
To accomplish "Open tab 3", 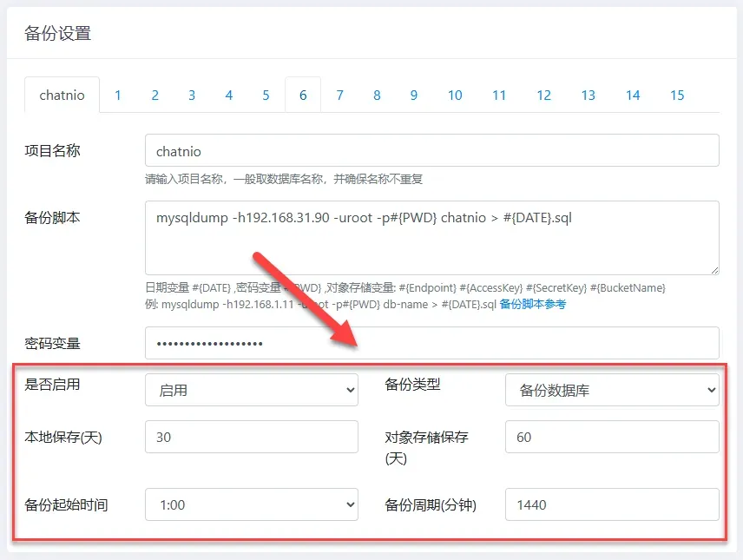I will (x=192, y=95).
